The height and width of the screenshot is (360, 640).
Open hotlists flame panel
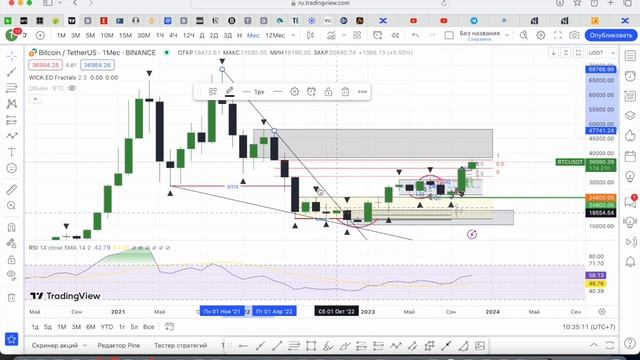pos(630,136)
